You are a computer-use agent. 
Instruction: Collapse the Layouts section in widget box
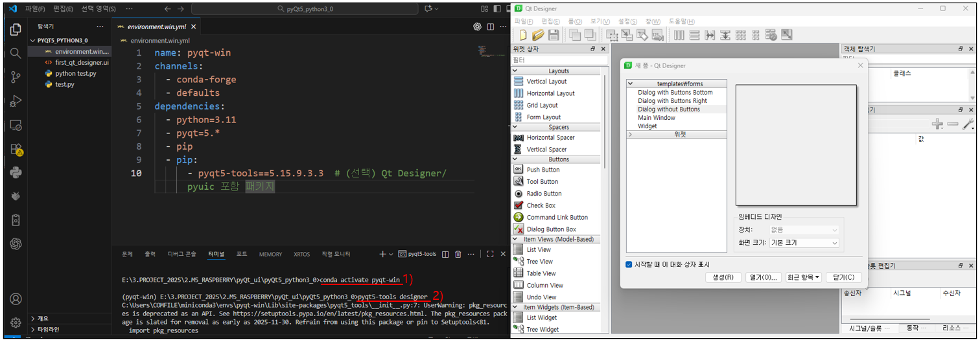click(515, 71)
